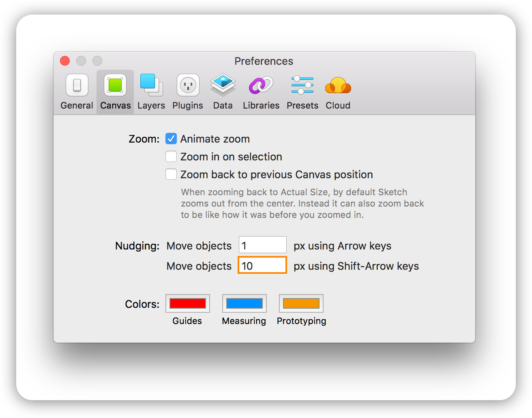Enable Zoom back to previous Canvas position
The width and height of the screenshot is (532, 418).
pyautogui.click(x=171, y=175)
